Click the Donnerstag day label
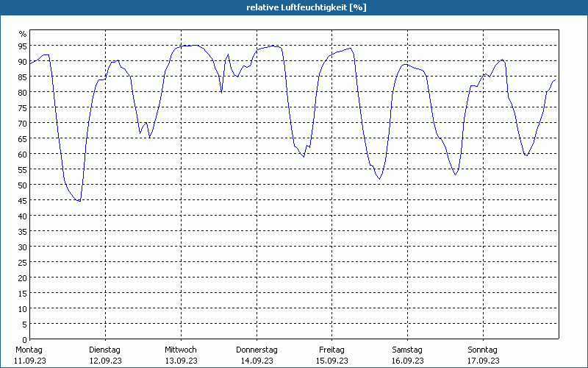The image size is (588, 368). [x=257, y=350]
